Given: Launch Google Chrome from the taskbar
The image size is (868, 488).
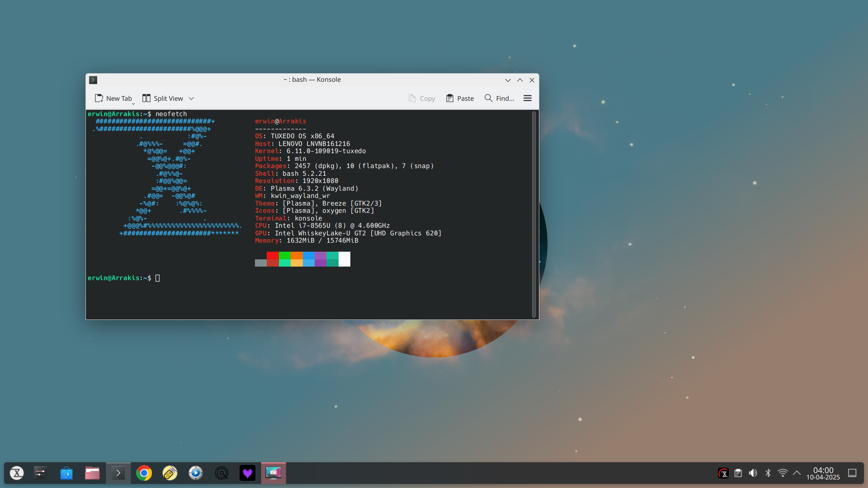Looking at the screenshot, I should point(144,473).
